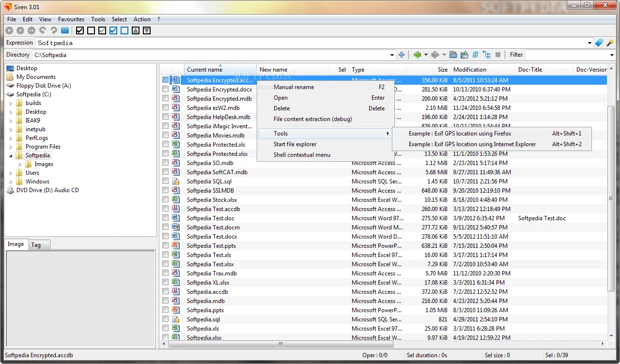
Task: Click the folder tree view icon
Action: (x=486, y=55)
